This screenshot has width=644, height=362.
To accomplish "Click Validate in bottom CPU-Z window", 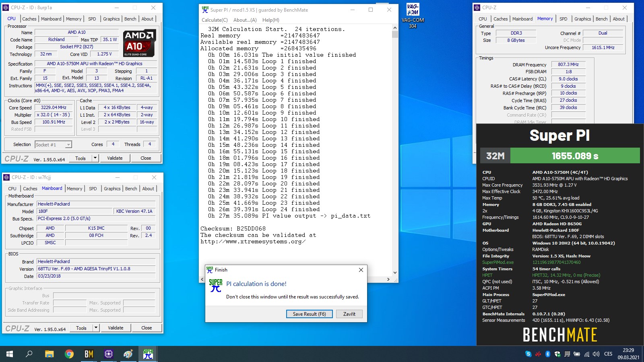I will click(116, 328).
